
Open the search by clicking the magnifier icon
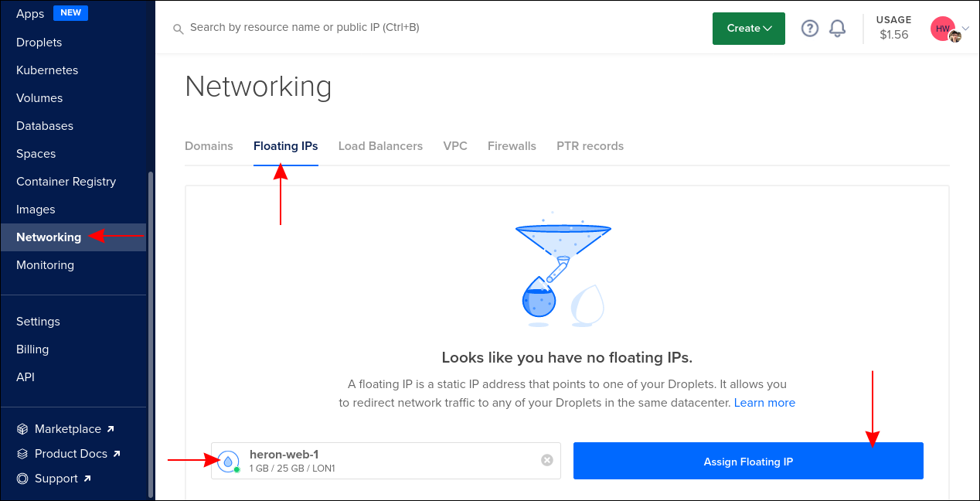[178, 29]
